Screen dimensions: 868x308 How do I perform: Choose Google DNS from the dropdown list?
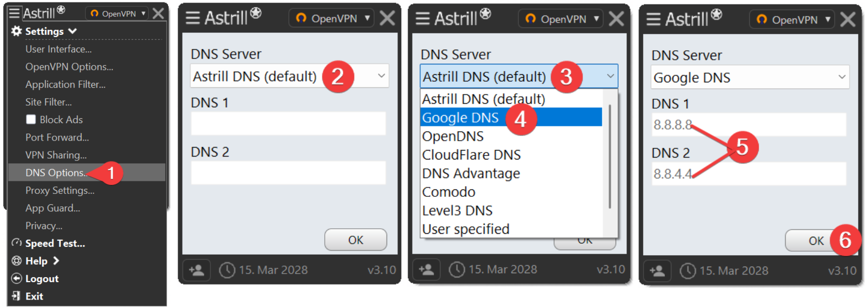tap(511, 117)
